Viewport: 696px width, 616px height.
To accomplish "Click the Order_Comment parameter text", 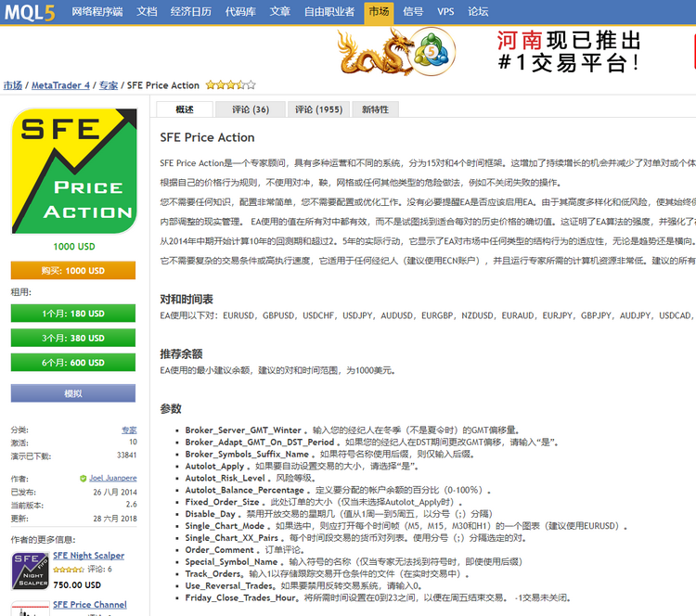I will click(219, 550).
